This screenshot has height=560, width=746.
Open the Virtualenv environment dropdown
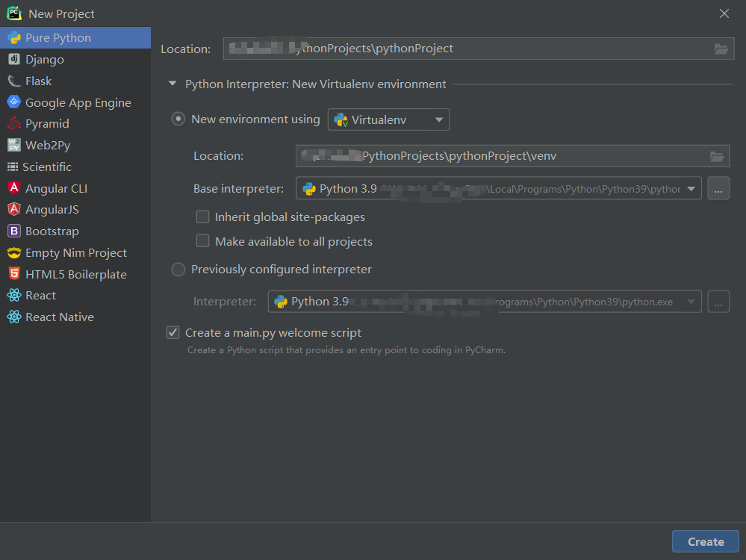point(389,119)
